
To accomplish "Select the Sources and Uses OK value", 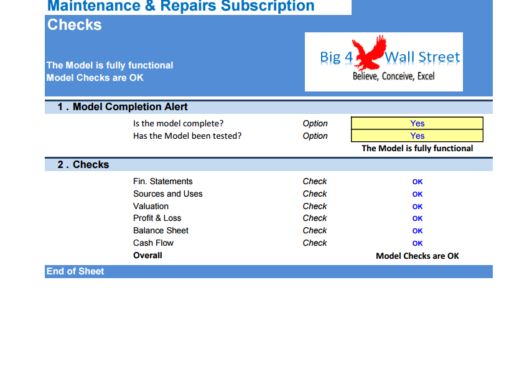I will click(418, 195).
